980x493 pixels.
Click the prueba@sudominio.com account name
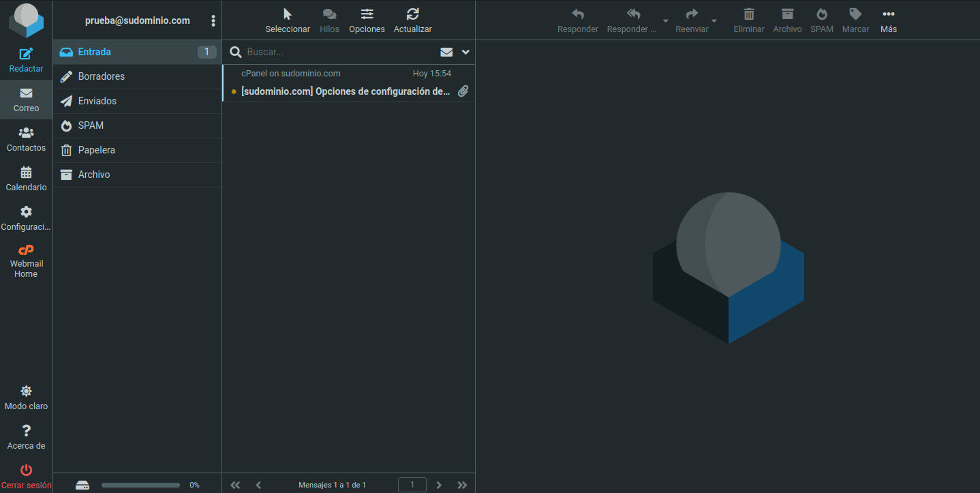138,20
